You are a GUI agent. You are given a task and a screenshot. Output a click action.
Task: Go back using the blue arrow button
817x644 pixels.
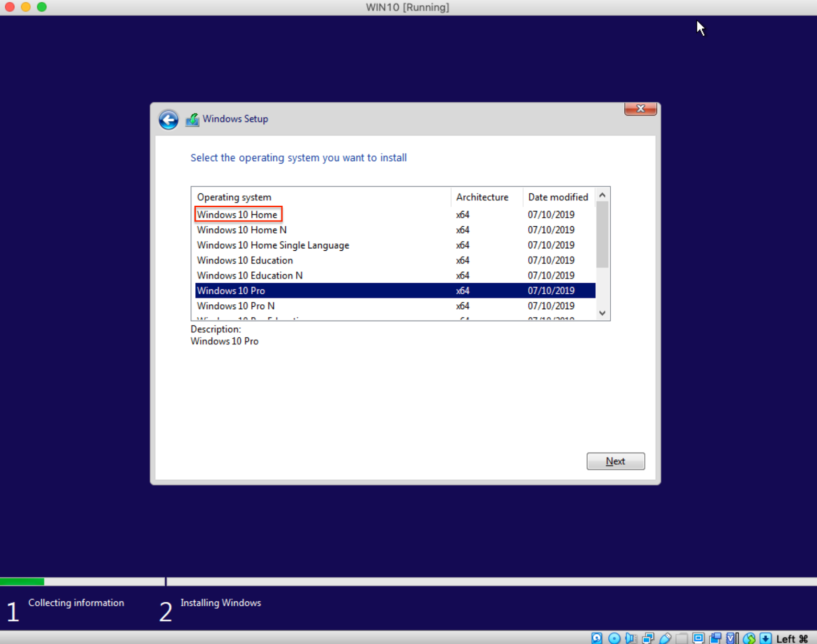coord(168,120)
